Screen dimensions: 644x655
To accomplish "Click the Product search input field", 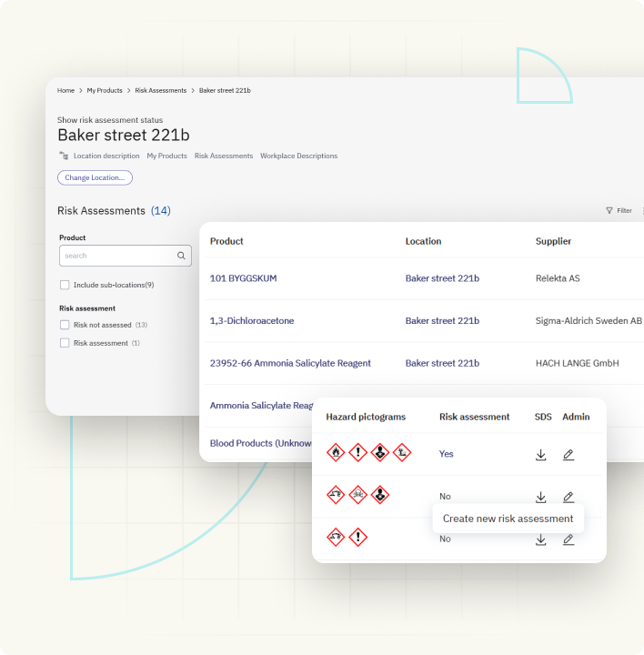I will [x=118, y=257].
